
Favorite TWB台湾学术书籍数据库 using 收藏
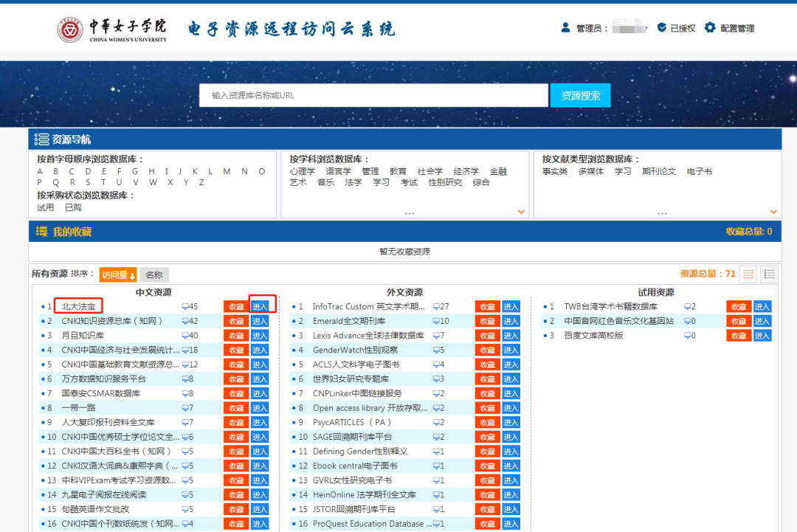(739, 305)
